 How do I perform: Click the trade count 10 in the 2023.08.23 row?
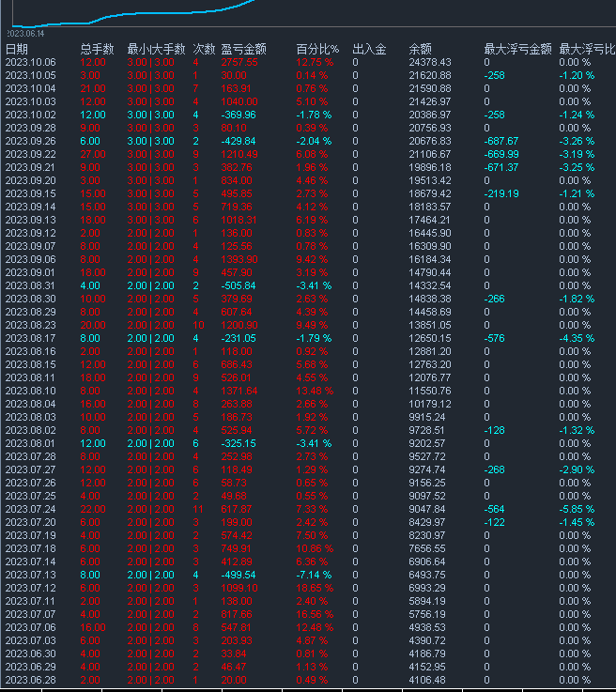pyautogui.click(x=198, y=325)
